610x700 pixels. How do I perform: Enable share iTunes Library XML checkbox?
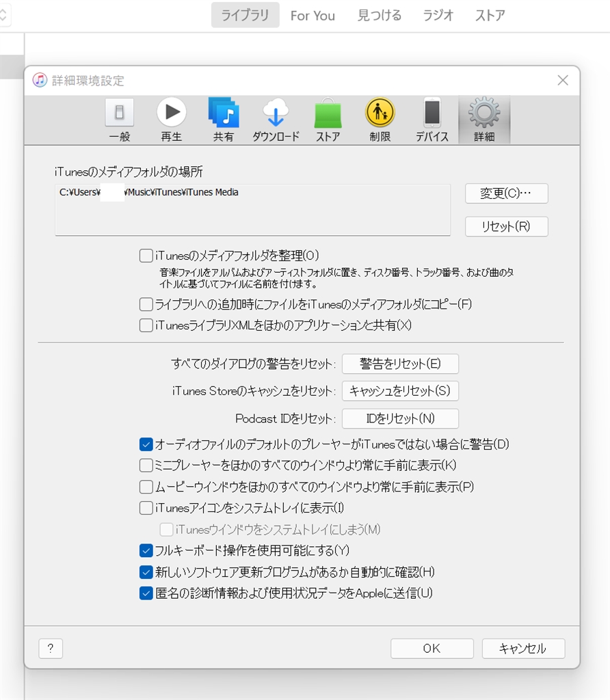point(146,325)
